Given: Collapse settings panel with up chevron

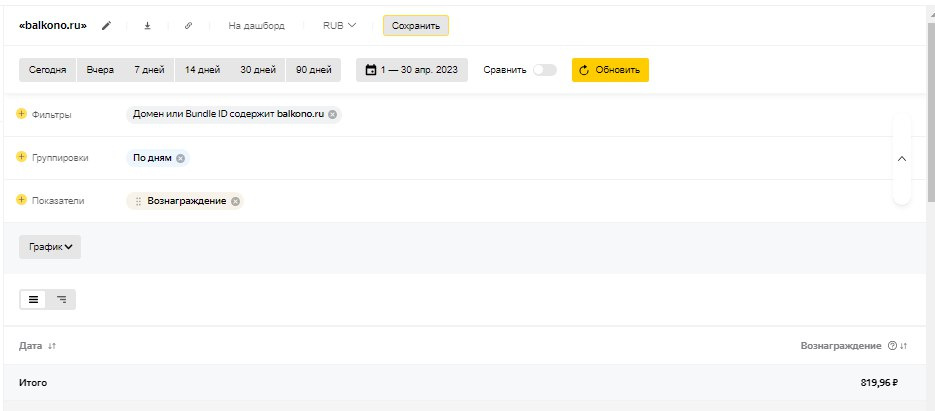Looking at the screenshot, I should pos(902,159).
